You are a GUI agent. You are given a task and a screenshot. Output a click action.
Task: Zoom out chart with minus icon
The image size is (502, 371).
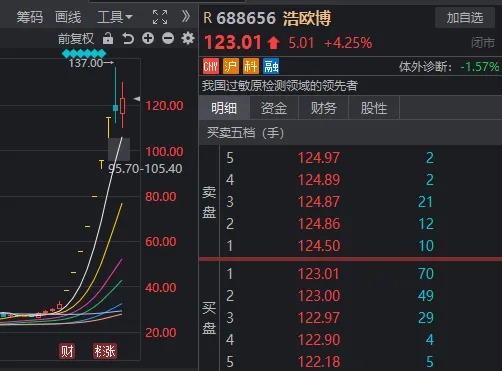point(168,38)
